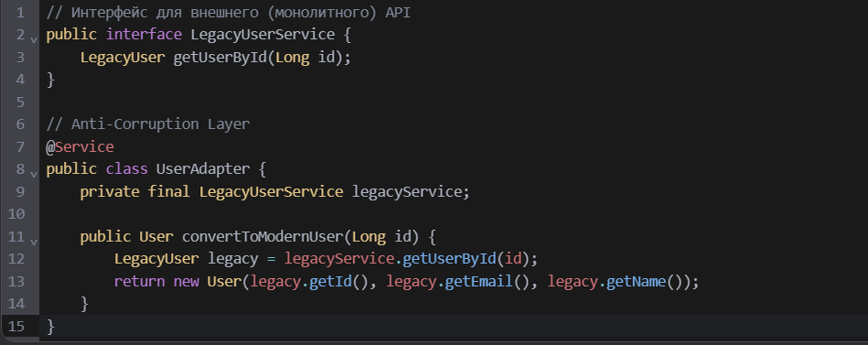Click 'private final' modifiers on line 9

click(135, 191)
